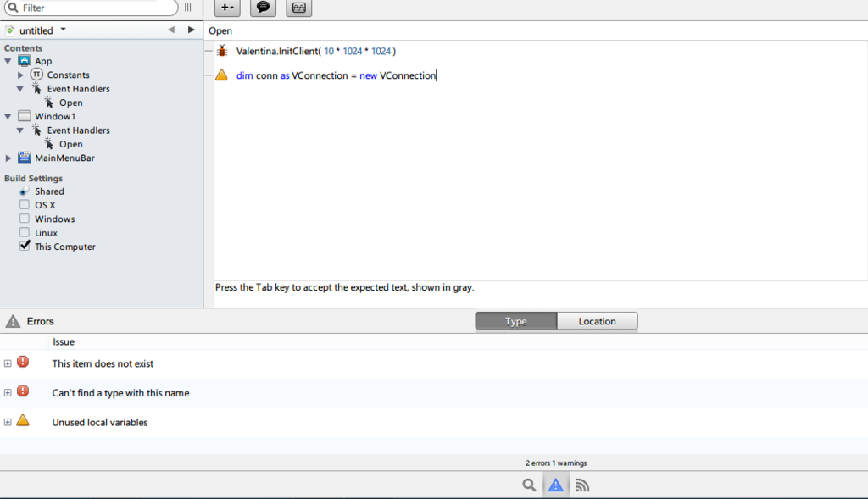Screen dimensions: 868x499
Task: Open the Find panel magnifier at bottom
Action: pos(529,485)
